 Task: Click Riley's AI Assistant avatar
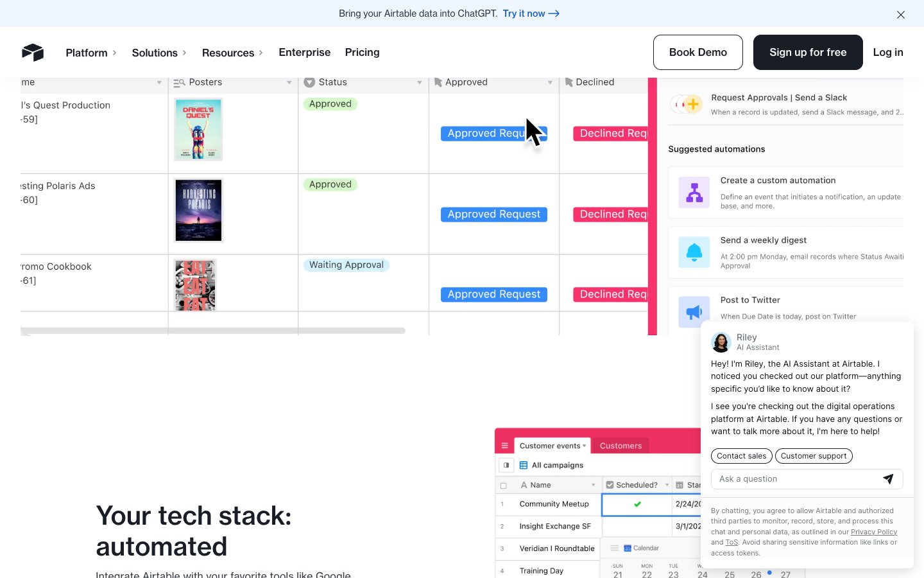[x=721, y=342]
